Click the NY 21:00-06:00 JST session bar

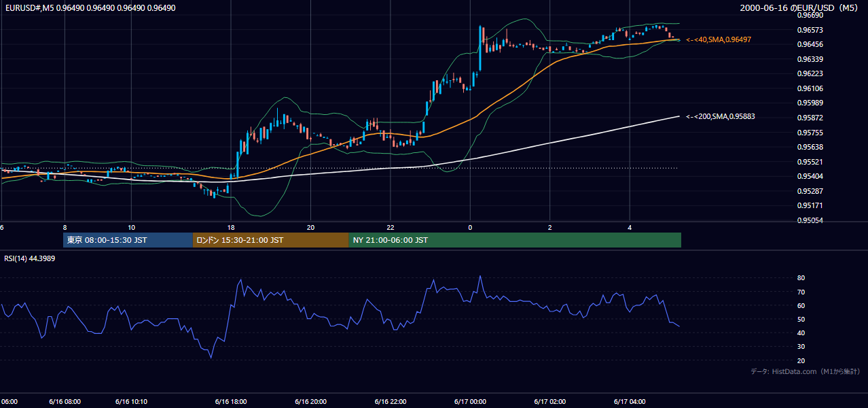515,240
